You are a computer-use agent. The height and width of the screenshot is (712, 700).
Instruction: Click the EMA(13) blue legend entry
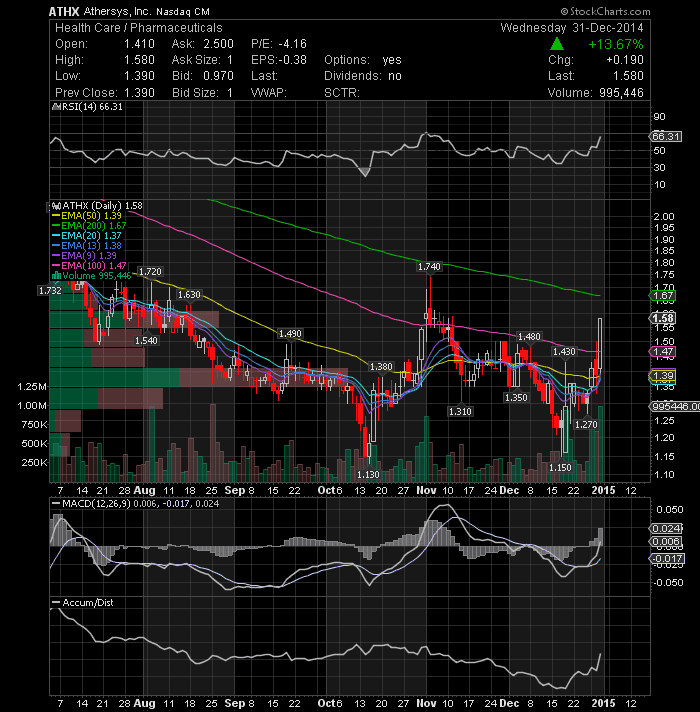point(87,246)
